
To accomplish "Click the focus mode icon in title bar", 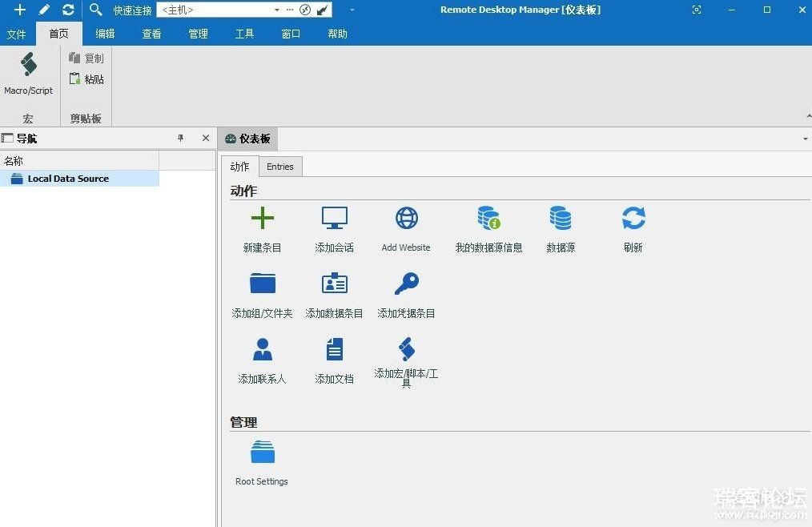I will [x=697, y=10].
